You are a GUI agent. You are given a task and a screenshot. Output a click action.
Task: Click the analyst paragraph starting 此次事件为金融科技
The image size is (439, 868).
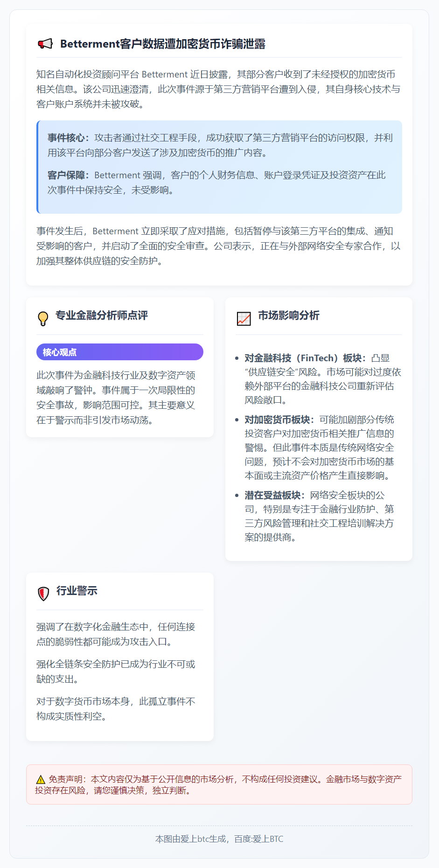click(x=116, y=398)
